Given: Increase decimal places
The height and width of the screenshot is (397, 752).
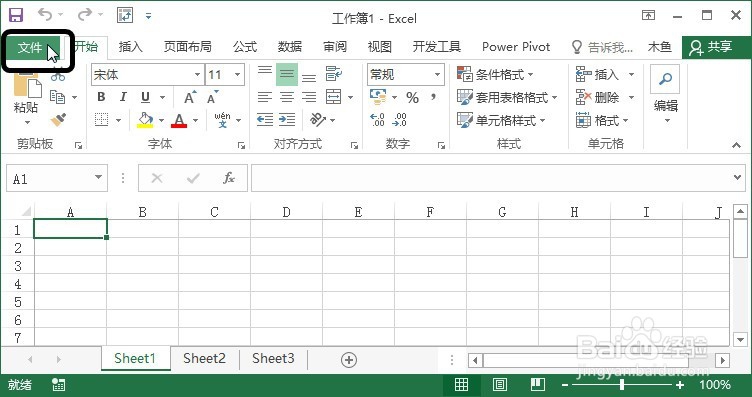Looking at the screenshot, I should 378,120.
